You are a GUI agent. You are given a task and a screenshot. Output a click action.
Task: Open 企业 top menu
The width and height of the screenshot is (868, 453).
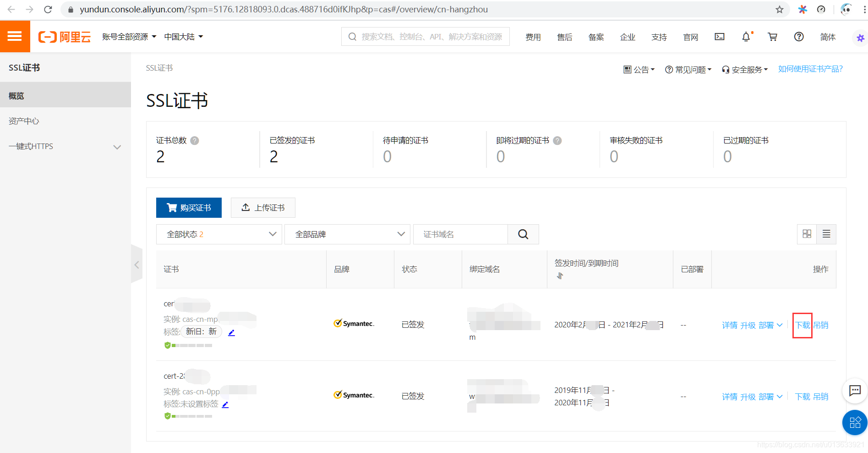coord(628,37)
